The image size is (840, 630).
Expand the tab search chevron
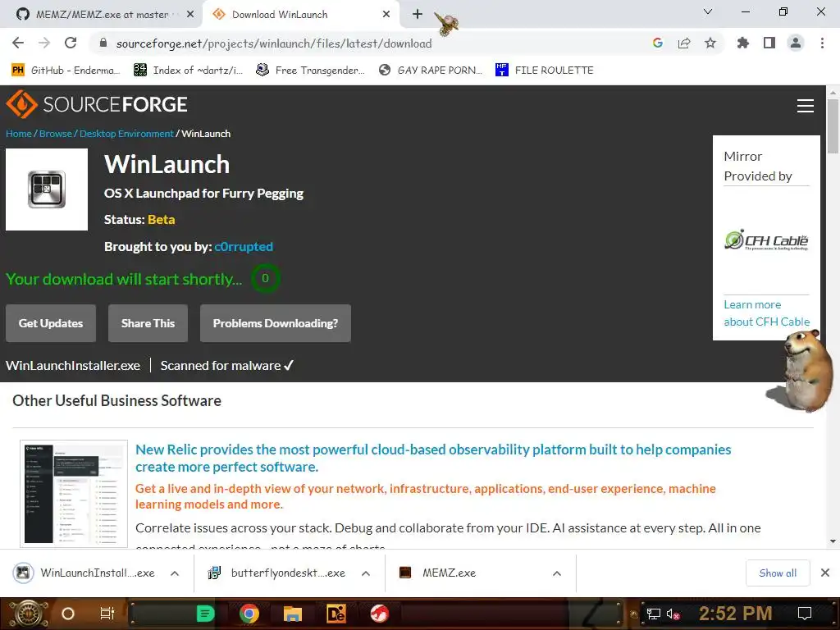[708, 11]
